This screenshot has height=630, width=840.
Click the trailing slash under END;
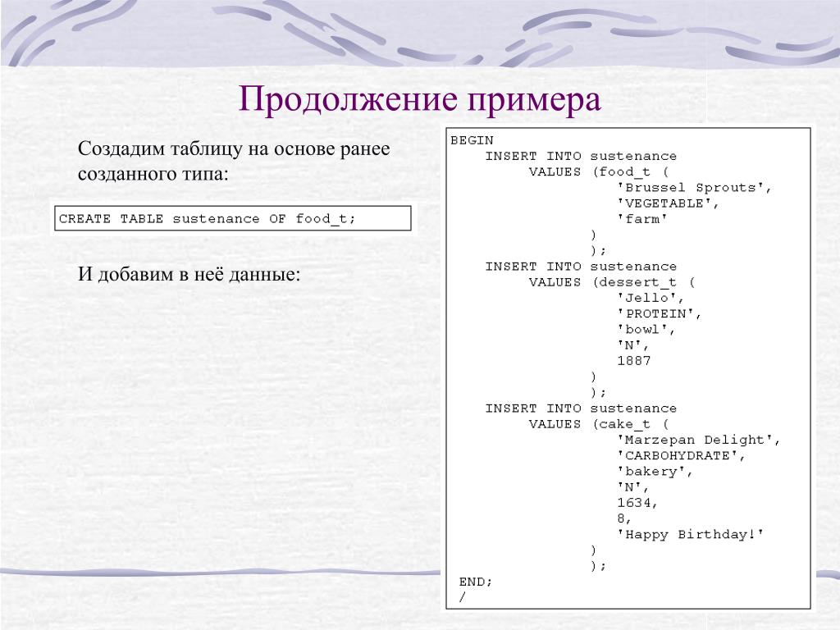click(x=463, y=597)
